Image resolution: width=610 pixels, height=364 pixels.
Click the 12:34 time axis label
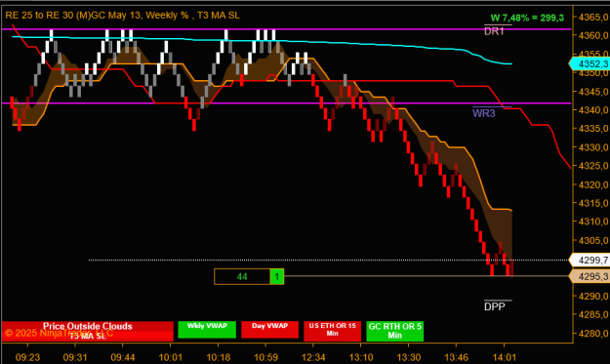tap(313, 357)
